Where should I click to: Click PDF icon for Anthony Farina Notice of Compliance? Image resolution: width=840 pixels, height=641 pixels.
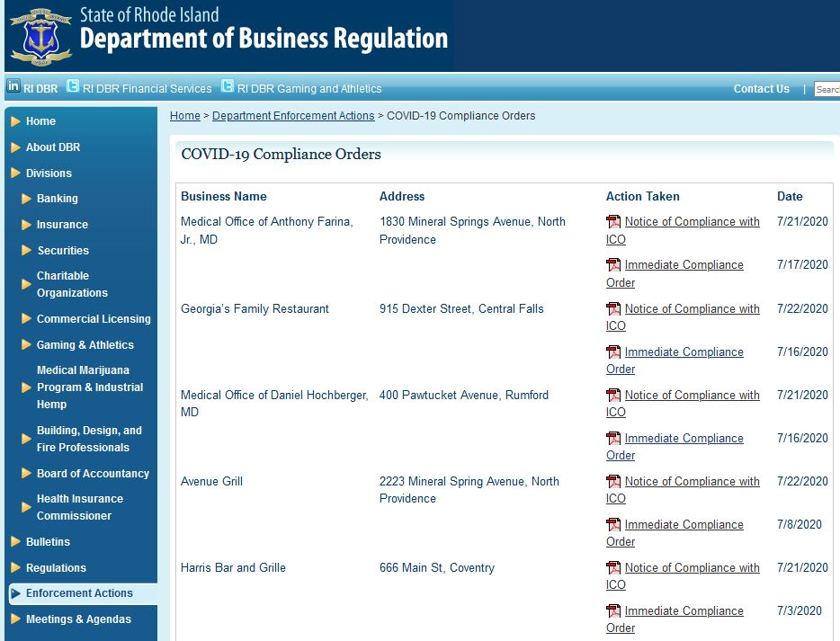[x=613, y=222]
